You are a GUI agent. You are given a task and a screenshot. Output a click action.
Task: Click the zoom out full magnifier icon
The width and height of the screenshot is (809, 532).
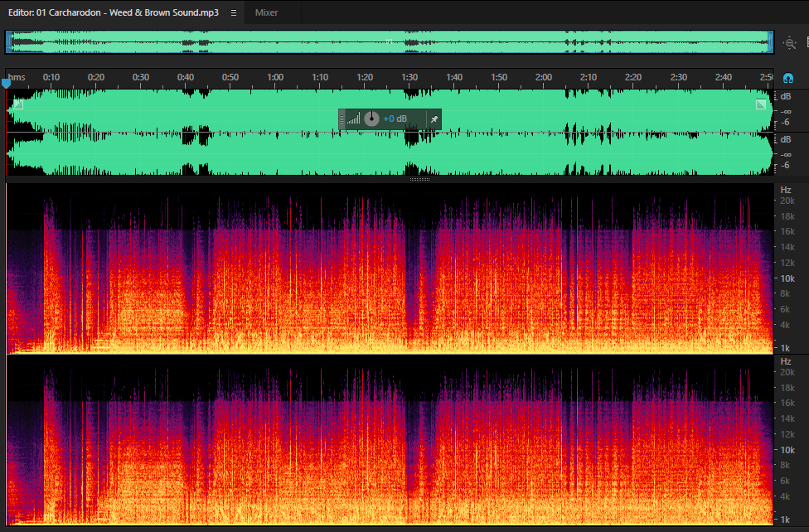coord(789,43)
